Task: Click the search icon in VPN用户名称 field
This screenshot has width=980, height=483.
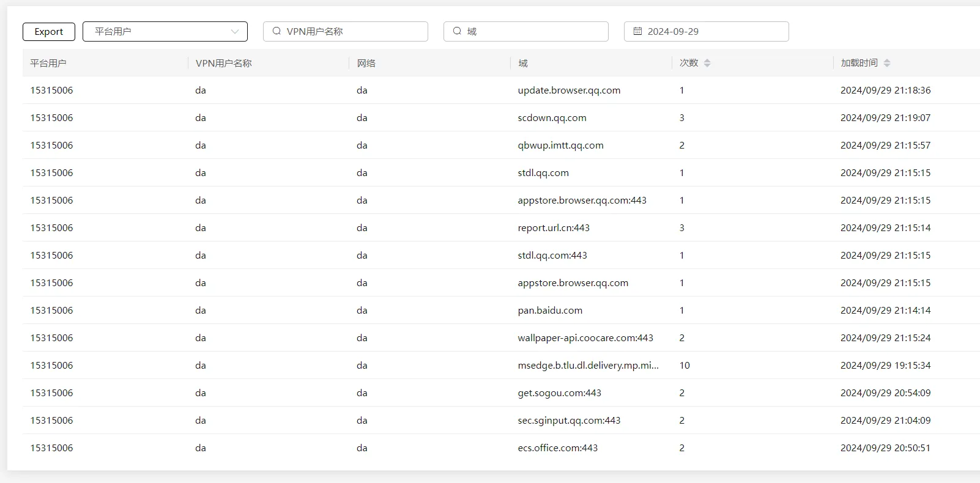Action: point(277,31)
